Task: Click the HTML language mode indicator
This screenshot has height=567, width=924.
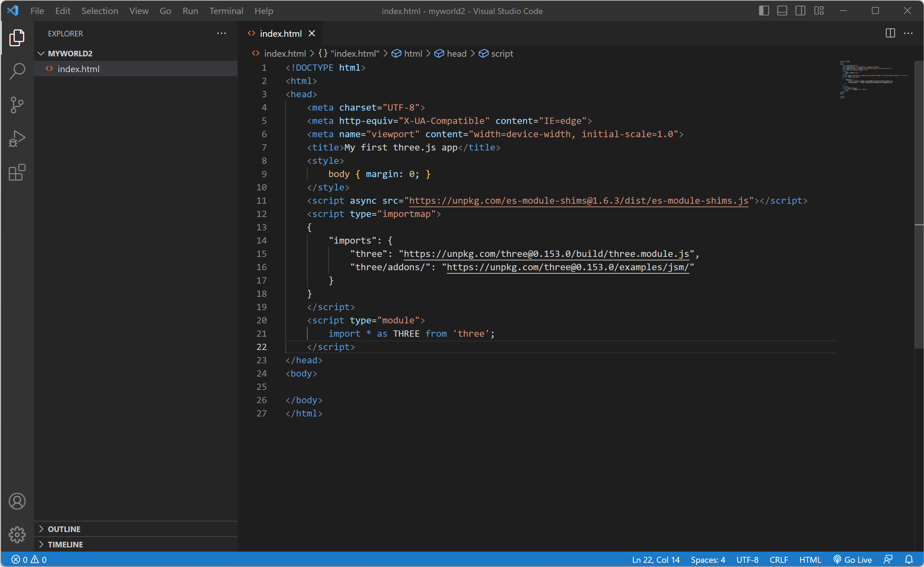Action: (810, 560)
